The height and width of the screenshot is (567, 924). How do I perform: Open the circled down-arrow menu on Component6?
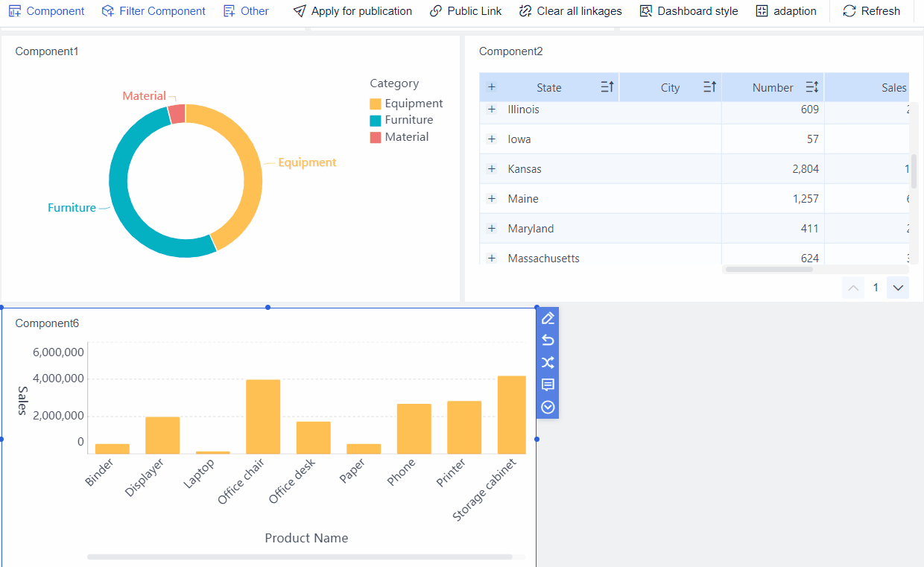click(548, 408)
